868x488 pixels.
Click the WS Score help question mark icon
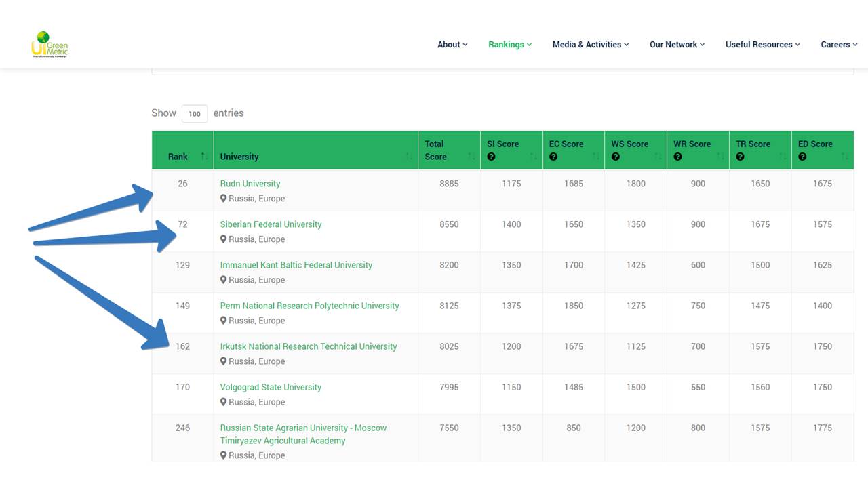coord(616,157)
